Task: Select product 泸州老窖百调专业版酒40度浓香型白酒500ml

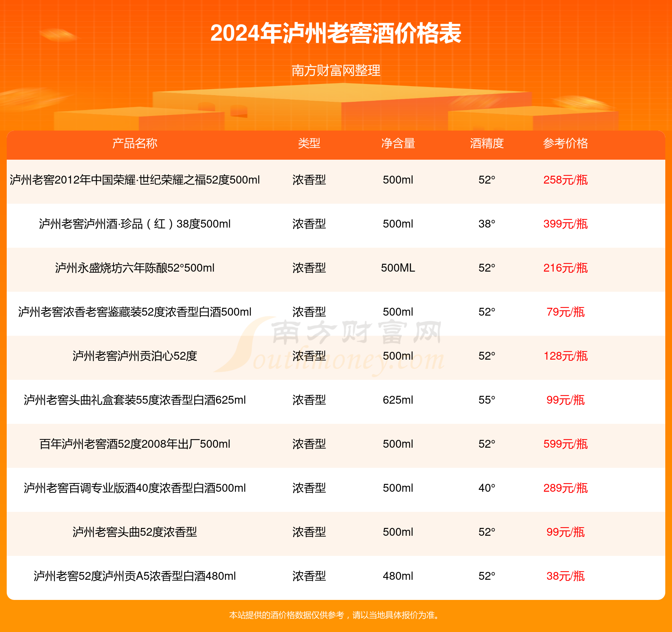Action: (135, 488)
